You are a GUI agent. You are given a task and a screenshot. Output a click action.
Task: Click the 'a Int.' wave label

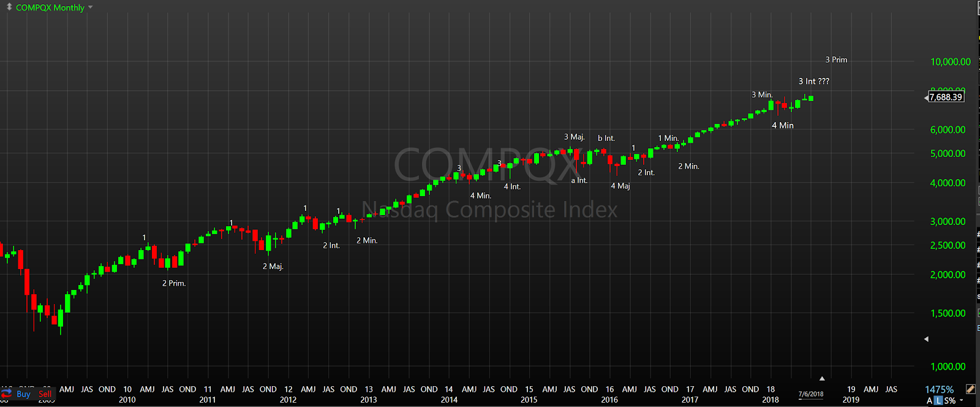[x=579, y=180]
